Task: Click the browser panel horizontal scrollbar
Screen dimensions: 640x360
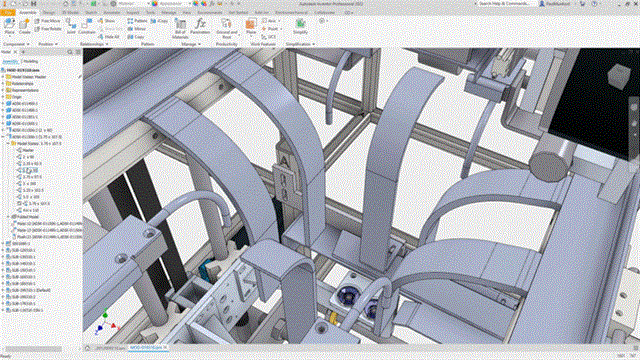Action: click(33, 349)
